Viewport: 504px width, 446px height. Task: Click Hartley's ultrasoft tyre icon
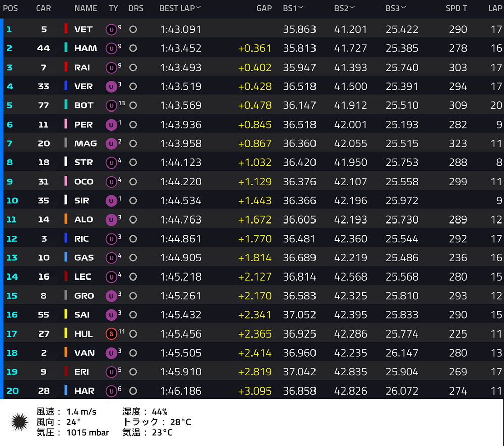click(111, 391)
